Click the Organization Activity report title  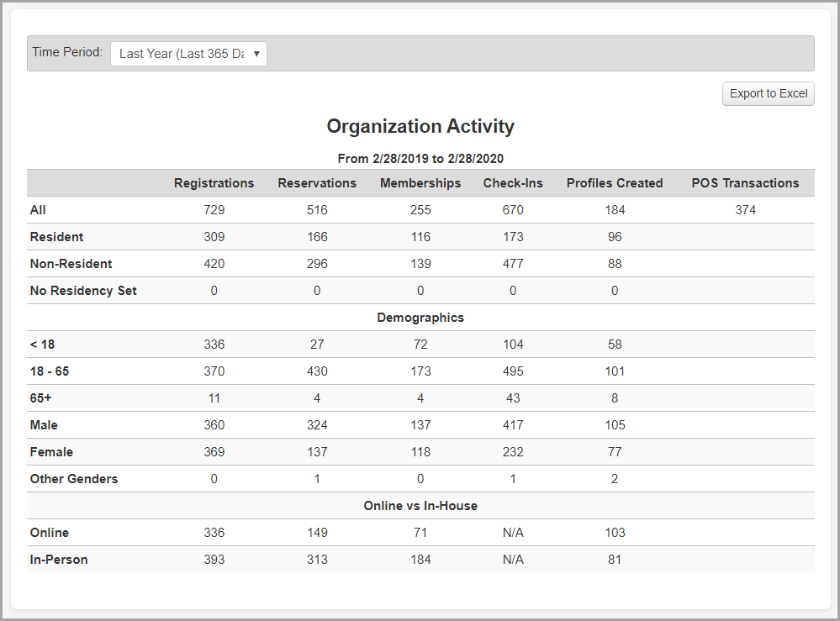coord(420,127)
